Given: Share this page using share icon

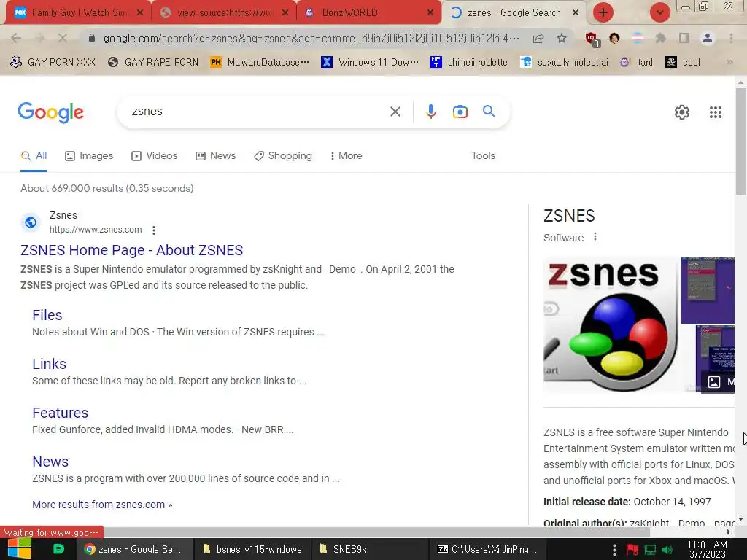Looking at the screenshot, I should pyautogui.click(x=538, y=38).
